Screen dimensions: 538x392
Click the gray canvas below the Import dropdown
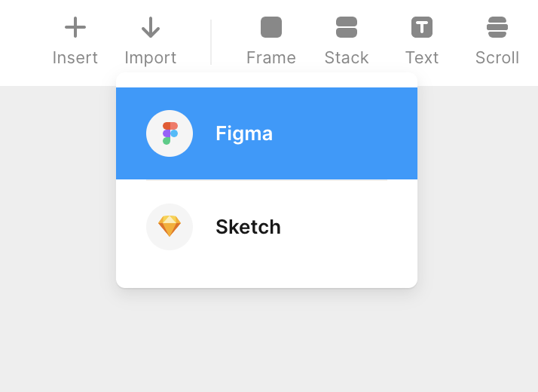coord(267,339)
